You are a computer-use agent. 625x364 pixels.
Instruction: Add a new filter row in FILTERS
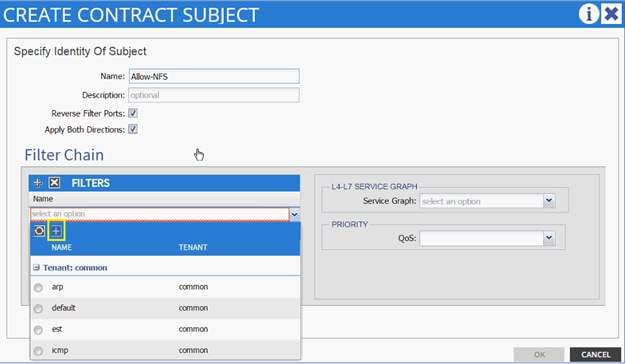[38, 183]
